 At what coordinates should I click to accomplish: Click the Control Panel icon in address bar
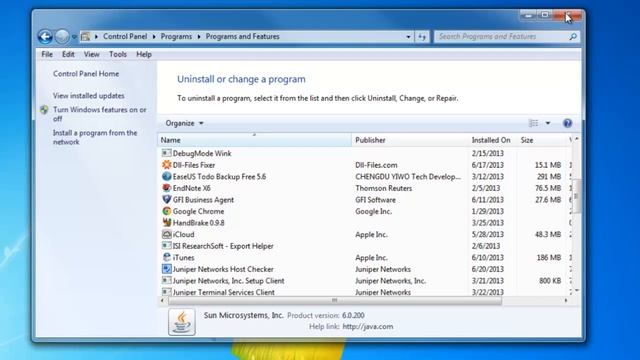tap(85, 36)
